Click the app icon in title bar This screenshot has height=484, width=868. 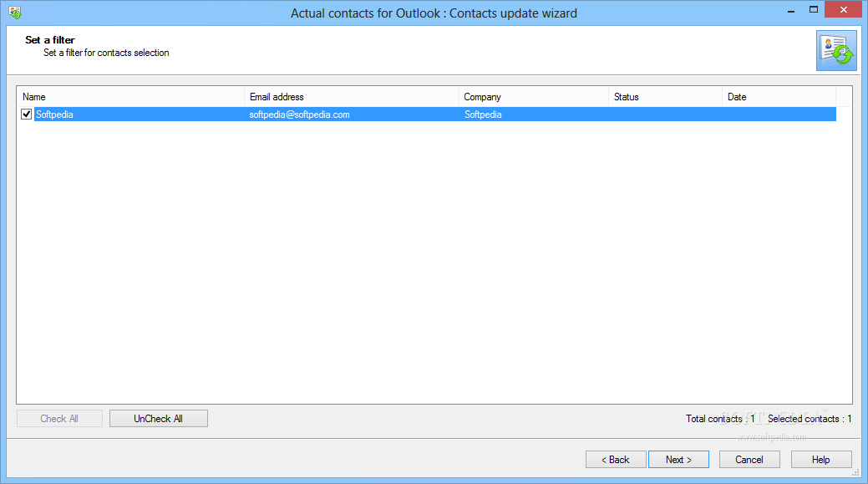point(15,13)
